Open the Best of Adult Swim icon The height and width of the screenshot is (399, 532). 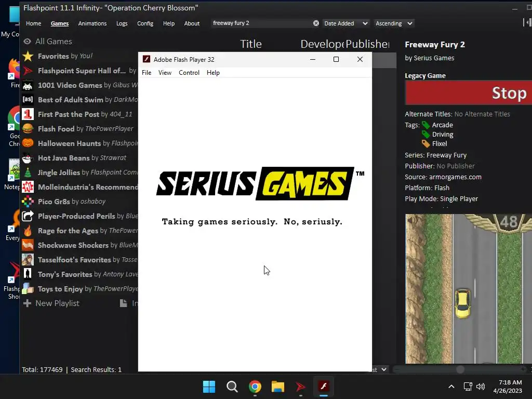(x=28, y=99)
